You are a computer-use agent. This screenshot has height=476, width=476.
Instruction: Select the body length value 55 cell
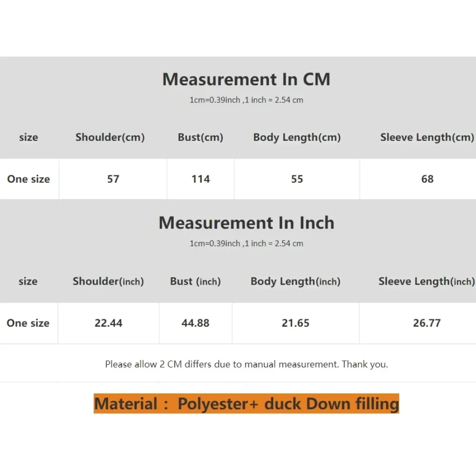pyautogui.click(x=297, y=179)
